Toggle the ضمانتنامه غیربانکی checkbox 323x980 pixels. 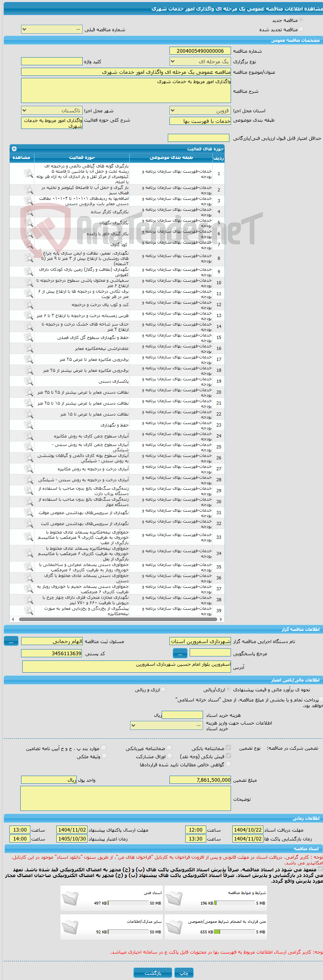(169, 748)
